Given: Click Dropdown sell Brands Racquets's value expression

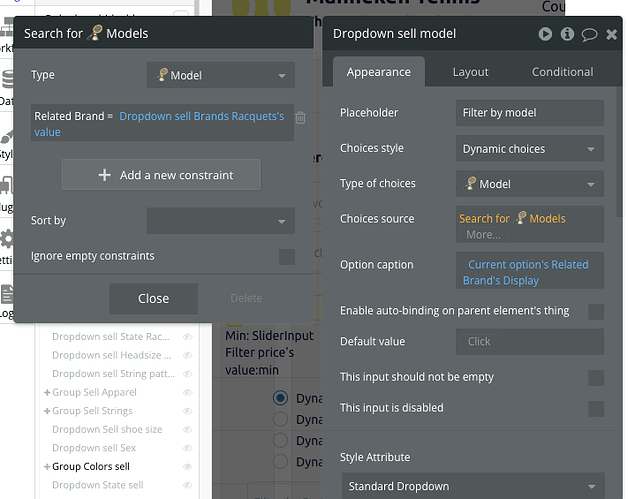Looking at the screenshot, I should click(x=159, y=124).
